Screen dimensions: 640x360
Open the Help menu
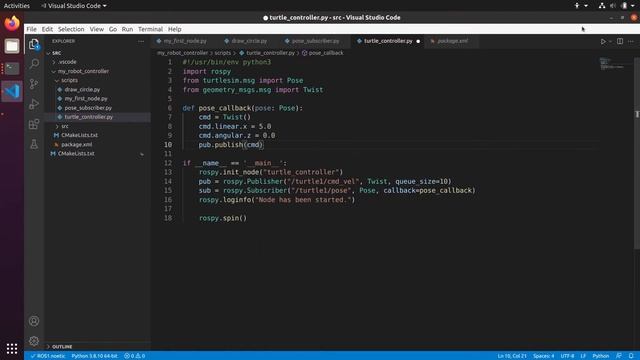point(175,29)
